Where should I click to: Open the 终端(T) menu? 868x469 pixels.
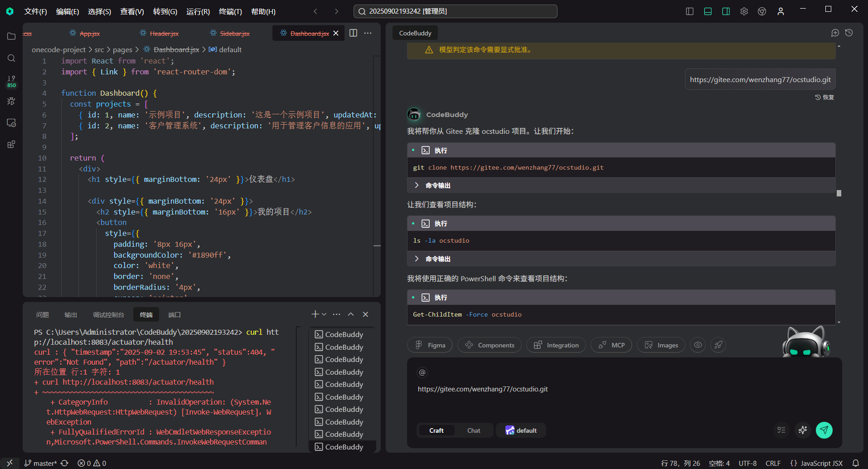230,11
